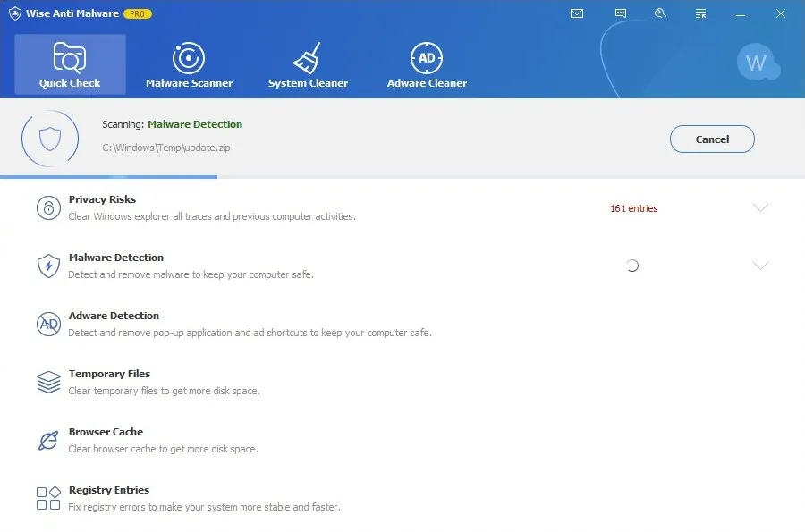Select the Quick Check camera icon
Image resolution: width=805 pixels, height=532 pixels.
click(x=70, y=55)
